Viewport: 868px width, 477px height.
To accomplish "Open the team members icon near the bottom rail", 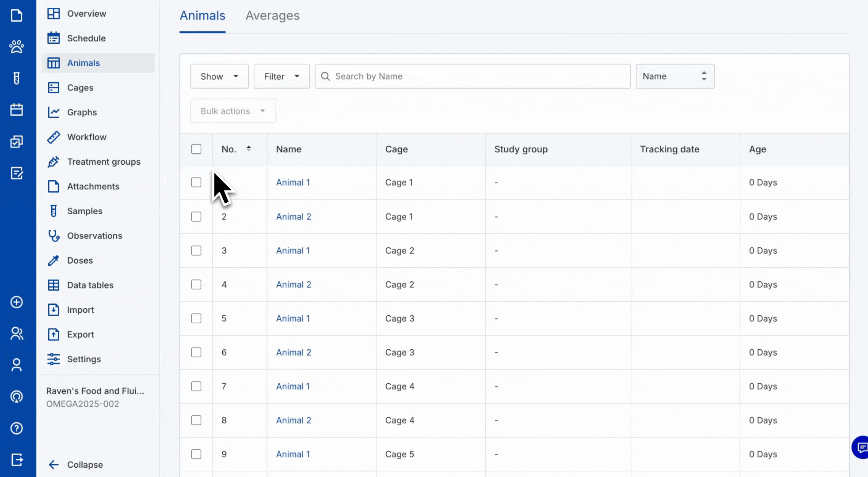I will pos(17,333).
